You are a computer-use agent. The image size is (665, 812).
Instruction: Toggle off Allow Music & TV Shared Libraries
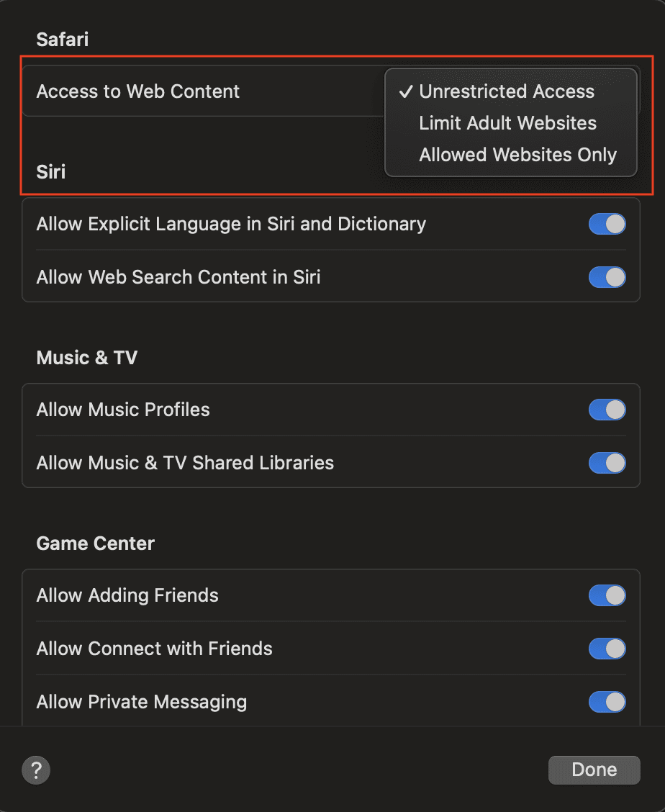(607, 463)
